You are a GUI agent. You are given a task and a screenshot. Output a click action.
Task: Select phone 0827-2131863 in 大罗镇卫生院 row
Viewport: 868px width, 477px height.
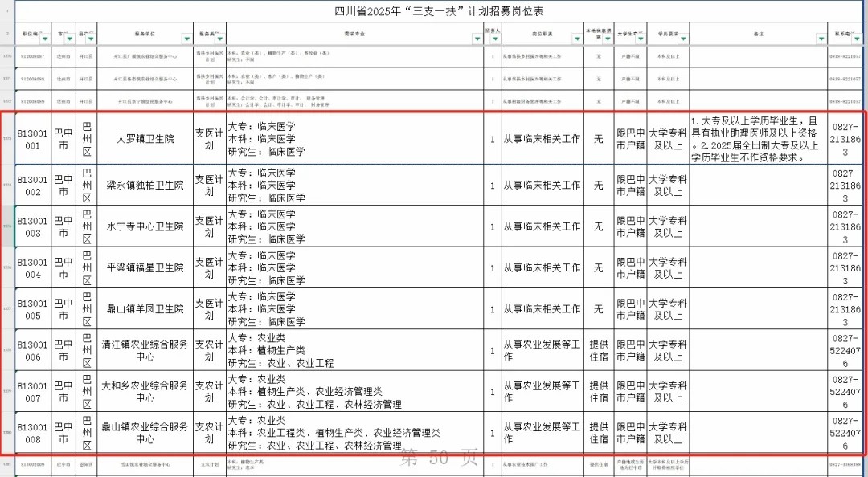[845, 139]
